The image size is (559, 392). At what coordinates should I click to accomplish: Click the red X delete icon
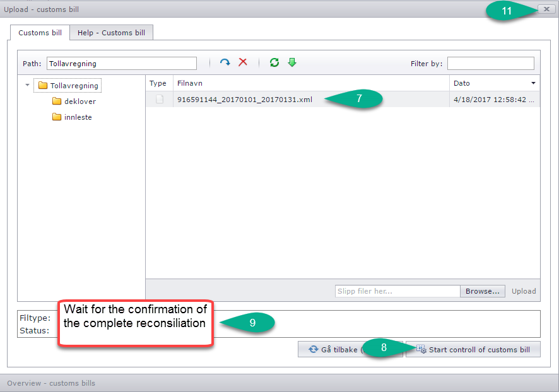pos(243,63)
